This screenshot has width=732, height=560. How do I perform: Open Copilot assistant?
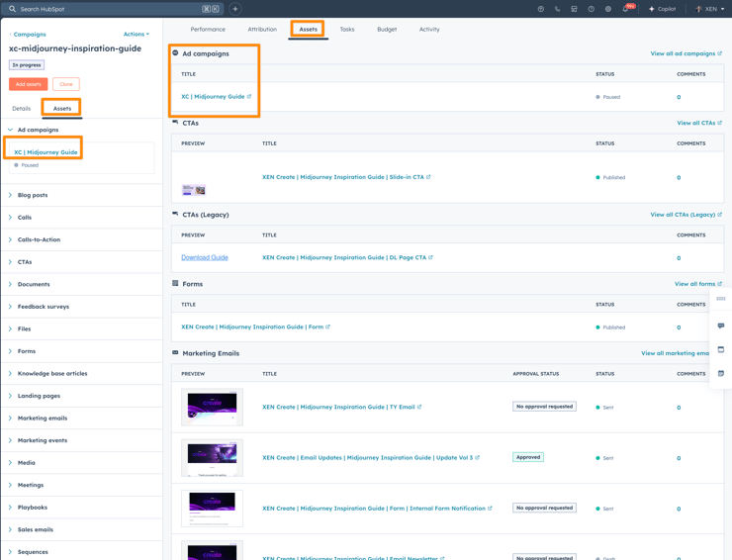point(662,9)
